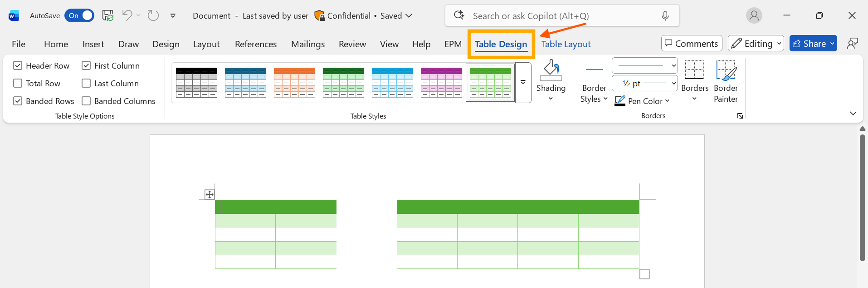Open the References tab

[256, 44]
